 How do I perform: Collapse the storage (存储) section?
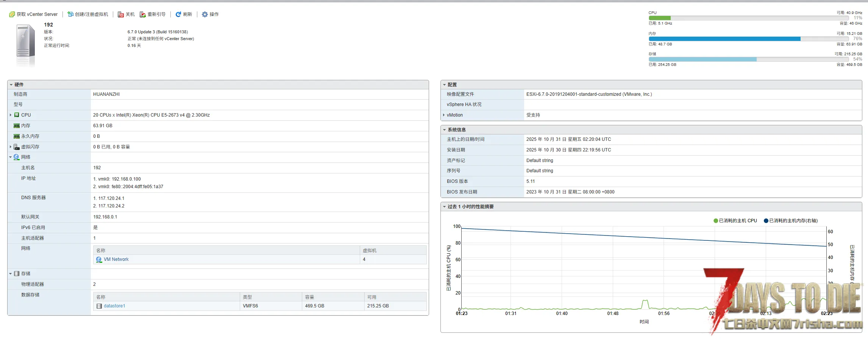(11, 274)
